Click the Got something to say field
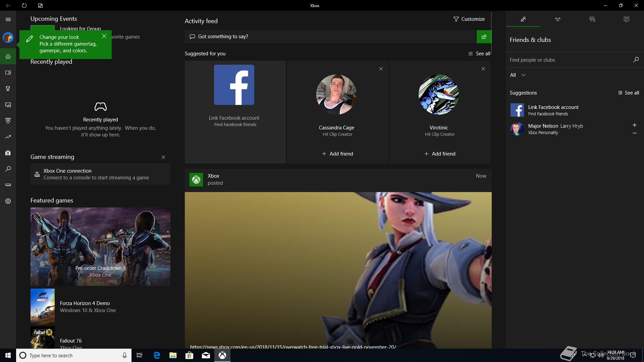Image resolution: width=644 pixels, height=362 pixels. coord(330,37)
